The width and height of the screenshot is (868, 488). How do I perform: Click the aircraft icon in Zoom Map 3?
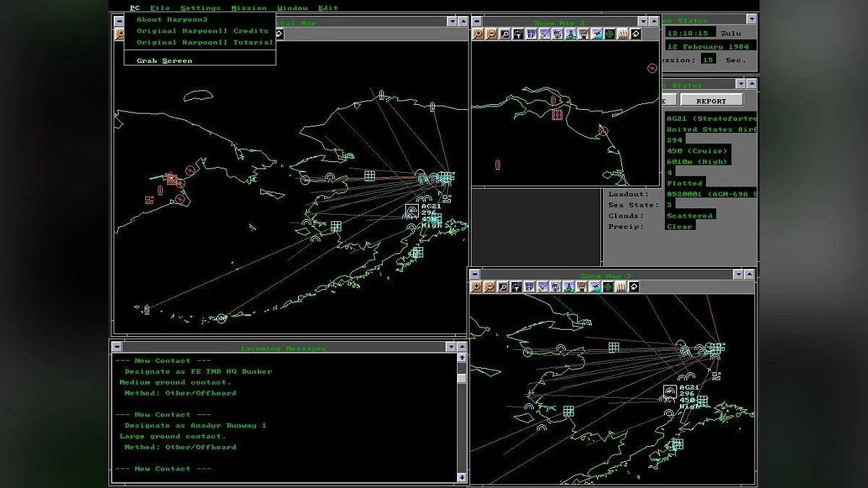point(596,287)
